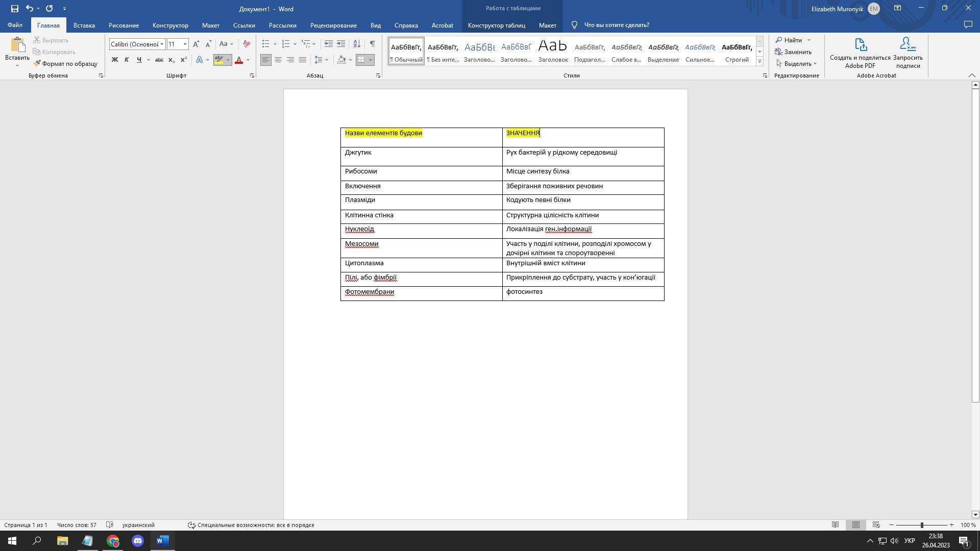Open the font name dropdown
The width and height of the screenshot is (980, 551).
[162, 44]
